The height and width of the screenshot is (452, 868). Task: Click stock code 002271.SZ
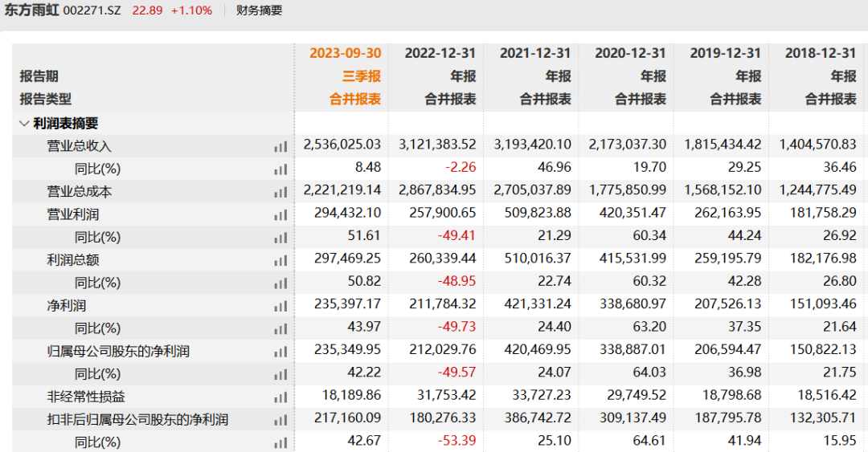[x=92, y=10]
